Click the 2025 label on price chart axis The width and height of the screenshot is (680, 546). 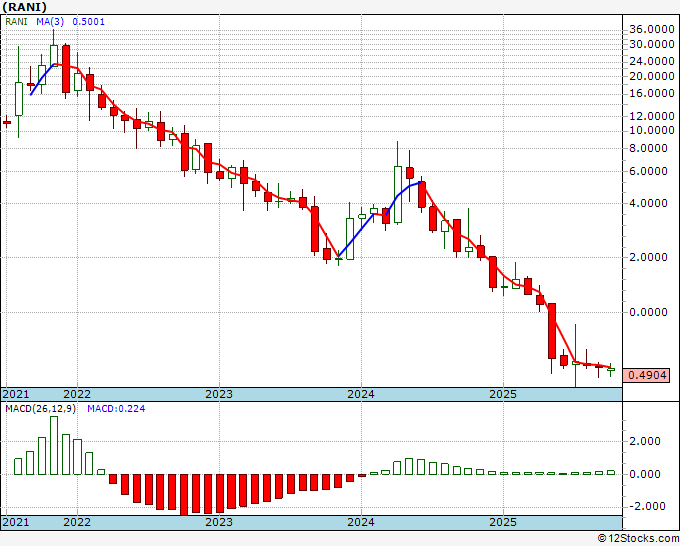tap(503, 394)
